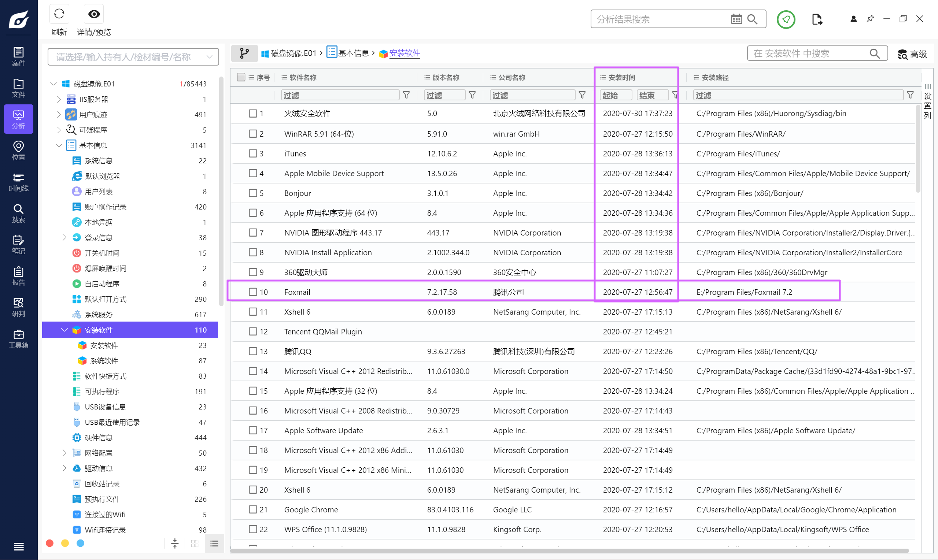Collapse the 磁盘镜像.E01 tree node
This screenshot has width=938, height=560.
click(53, 84)
